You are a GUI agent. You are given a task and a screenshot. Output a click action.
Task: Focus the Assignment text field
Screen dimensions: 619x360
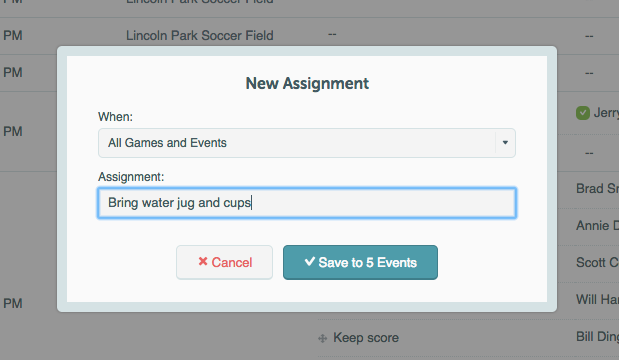point(307,203)
